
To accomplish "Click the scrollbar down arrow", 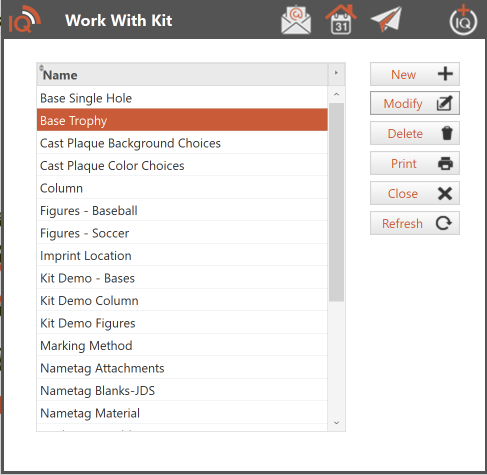I will point(336,423).
